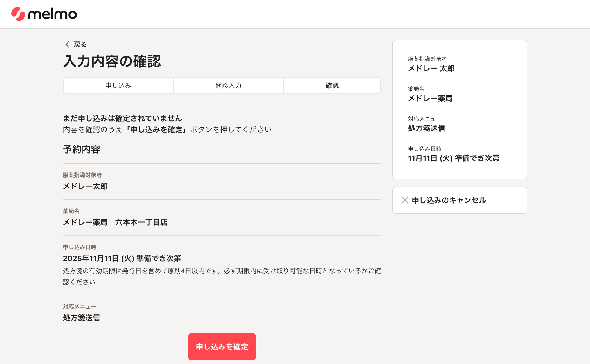The image size is (590, 364).
Task: Select the 申し込み step tab
Action: click(x=118, y=85)
